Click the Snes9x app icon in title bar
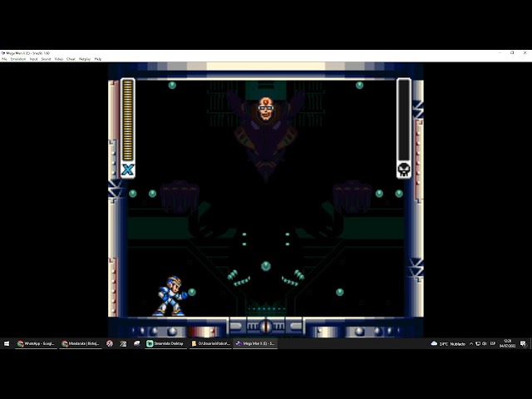532x399 pixels. coord(3,53)
